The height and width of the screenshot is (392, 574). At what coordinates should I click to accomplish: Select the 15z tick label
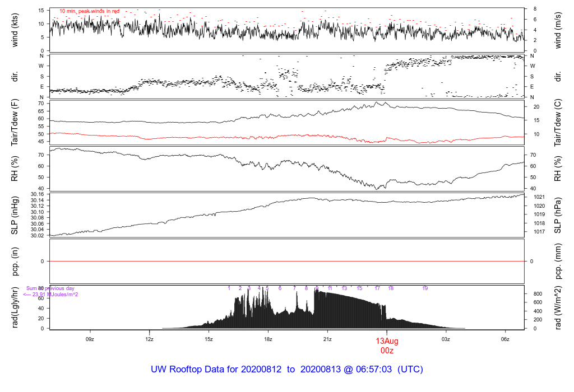coord(209,339)
